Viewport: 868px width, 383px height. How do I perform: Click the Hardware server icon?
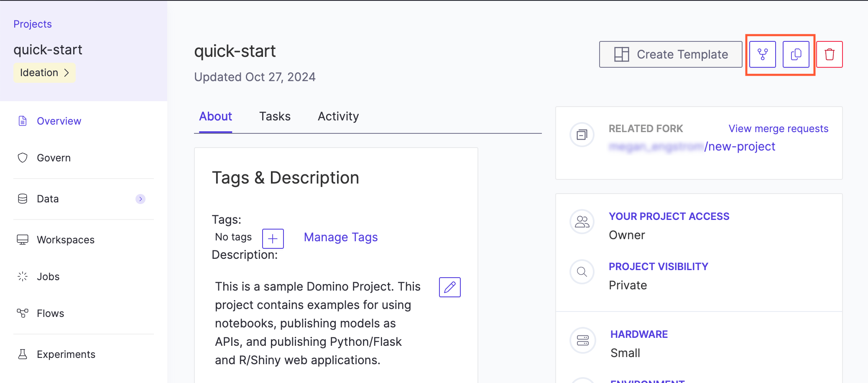[583, 340]
